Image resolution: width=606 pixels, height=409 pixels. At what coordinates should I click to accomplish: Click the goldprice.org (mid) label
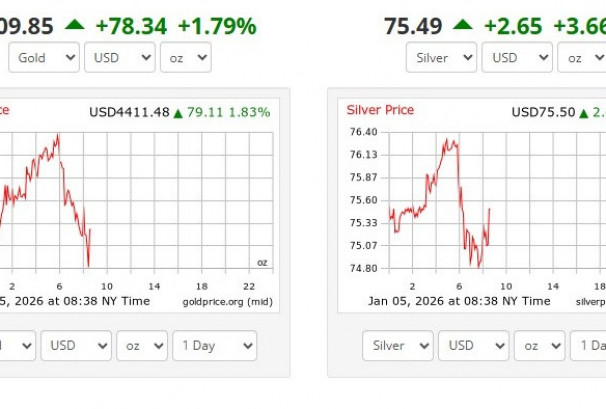coord(227,301)
